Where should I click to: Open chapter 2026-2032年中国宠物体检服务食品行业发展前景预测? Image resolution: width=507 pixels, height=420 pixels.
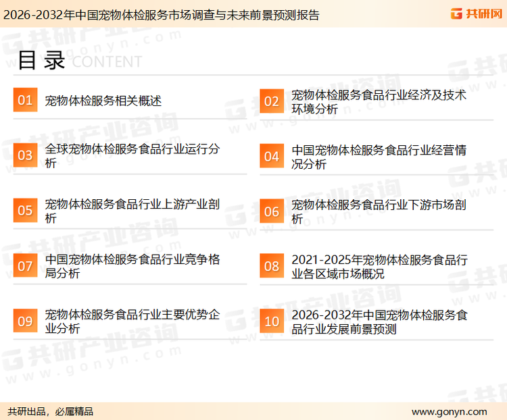coord(380,322)
